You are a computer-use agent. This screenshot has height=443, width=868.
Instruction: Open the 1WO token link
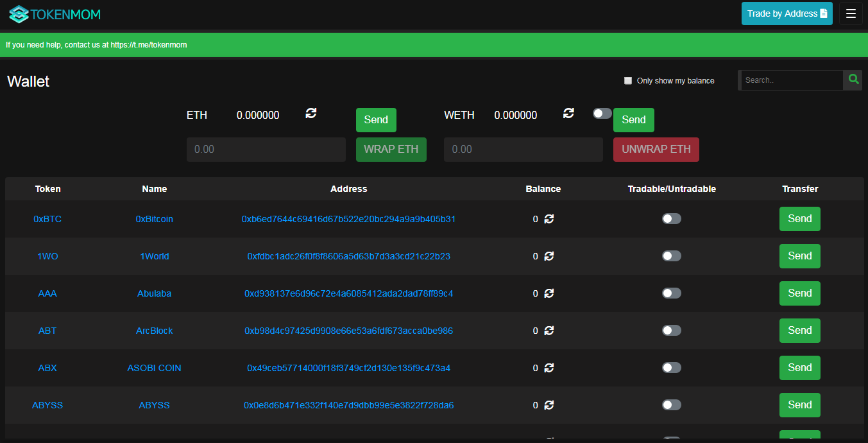click(x=47, y=256)
